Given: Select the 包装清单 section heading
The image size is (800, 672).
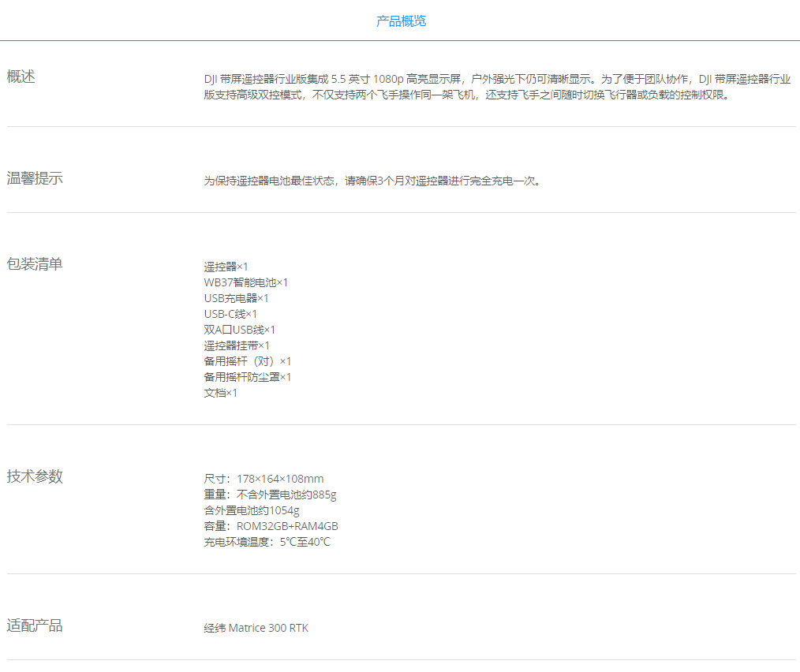Looking at the screenshot, I should pos(35,264).
